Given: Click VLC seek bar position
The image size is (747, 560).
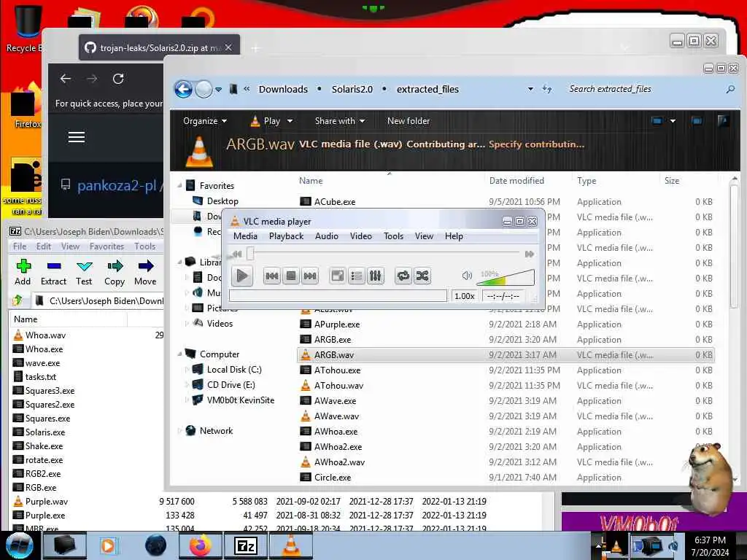Looking at the screenshot, I should (x=384, y=254).
